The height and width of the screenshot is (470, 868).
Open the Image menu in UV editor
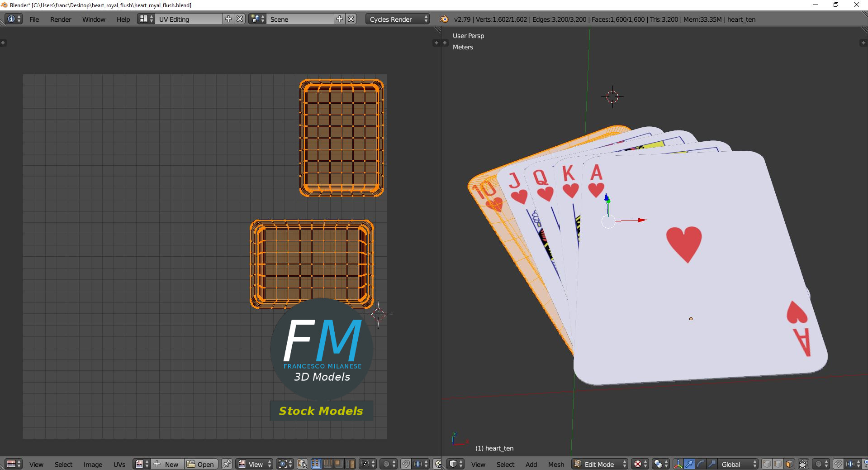pyautogui.click(x=93, y=464)
